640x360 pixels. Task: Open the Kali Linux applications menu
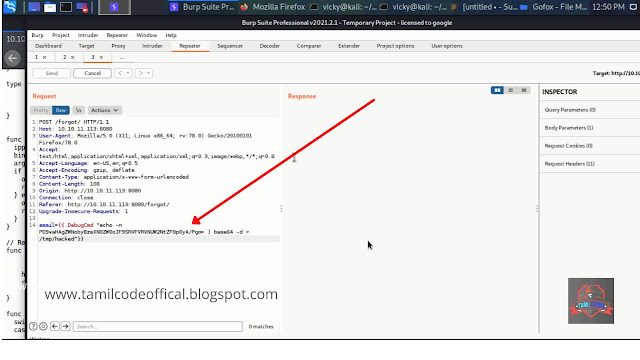pyautogui.click(x=10, y=7)
